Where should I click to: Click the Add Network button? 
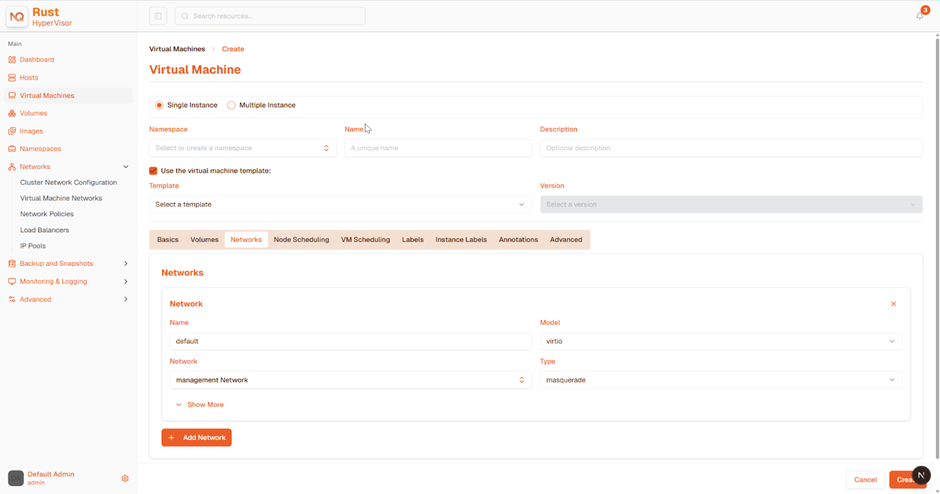pos(197,438)
